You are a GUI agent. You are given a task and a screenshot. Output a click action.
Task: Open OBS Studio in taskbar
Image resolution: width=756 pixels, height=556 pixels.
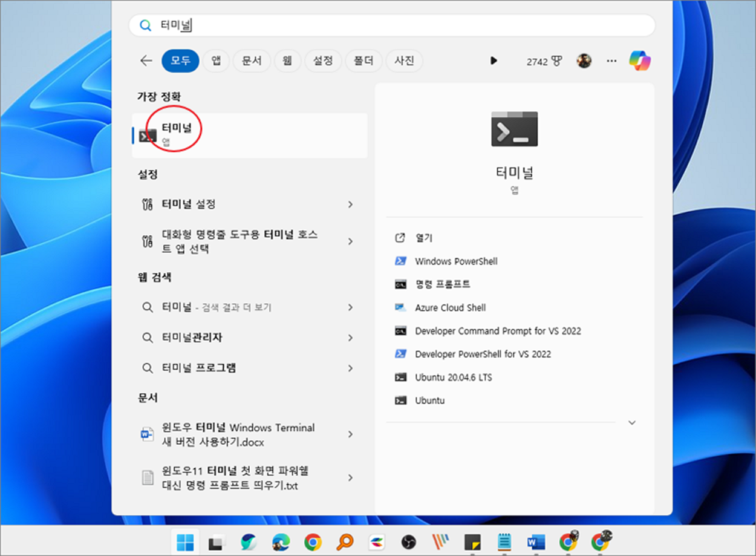click(x=408, y=542)
